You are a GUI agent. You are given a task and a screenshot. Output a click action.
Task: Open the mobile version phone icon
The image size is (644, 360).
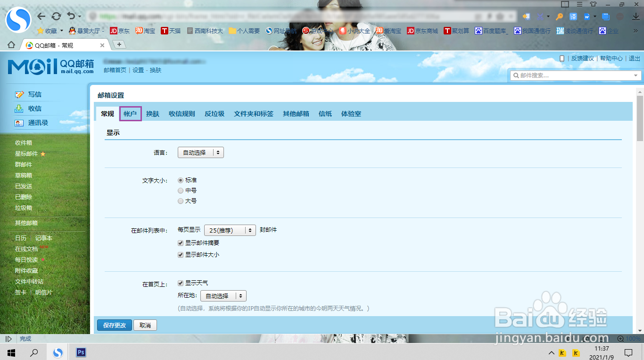point(562,59)
